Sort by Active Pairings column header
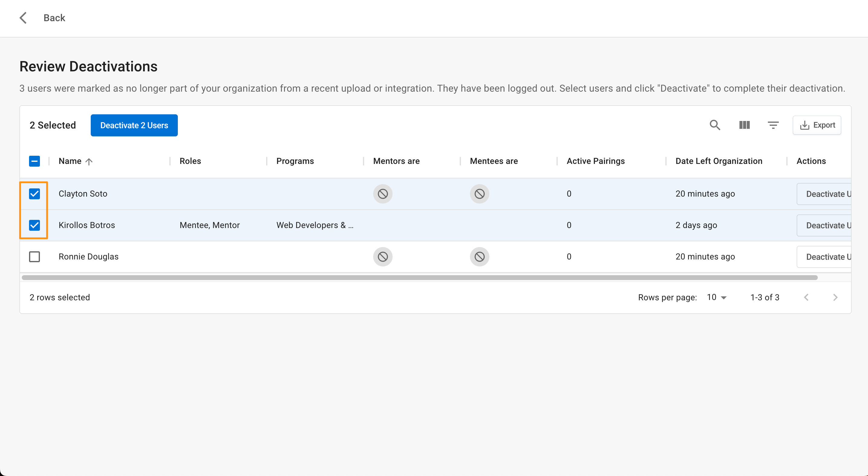Viewport: 868px width, 476px height. [x=596, y=161]
